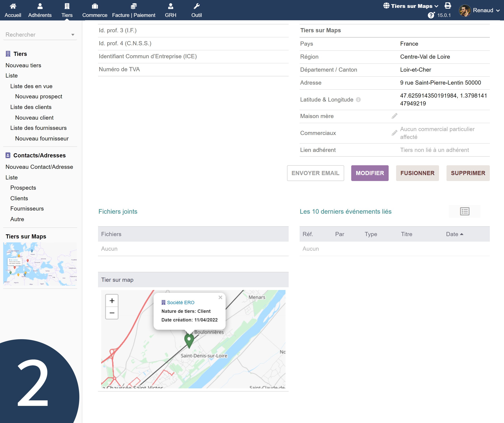
Task: Zoom out on the map
Action: [112, 313]
